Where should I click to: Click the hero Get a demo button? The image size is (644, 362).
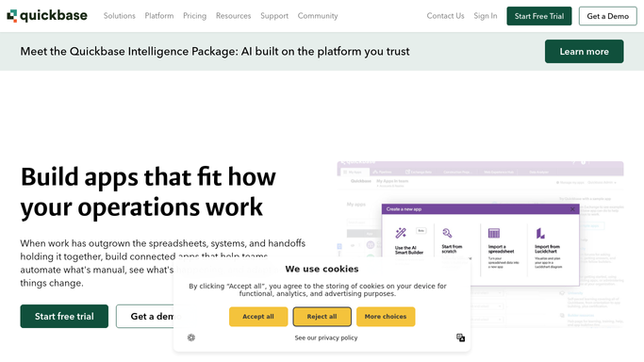pos(145,316)
